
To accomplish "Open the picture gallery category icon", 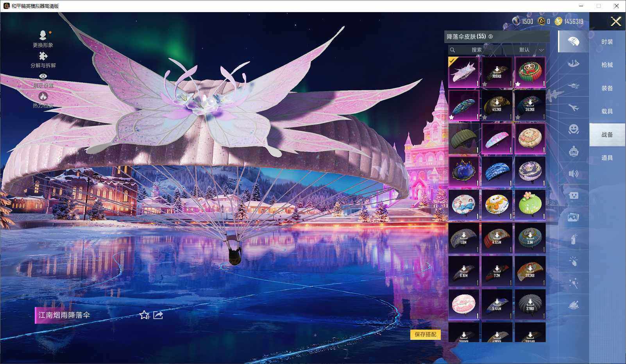I will pyautogui.click(x=573, y=217).
